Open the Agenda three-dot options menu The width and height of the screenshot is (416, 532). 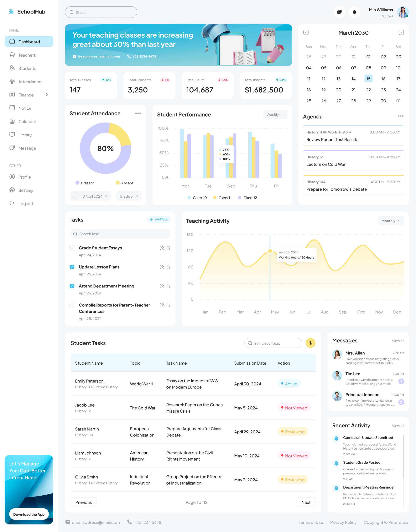click(x=400, y=116)
